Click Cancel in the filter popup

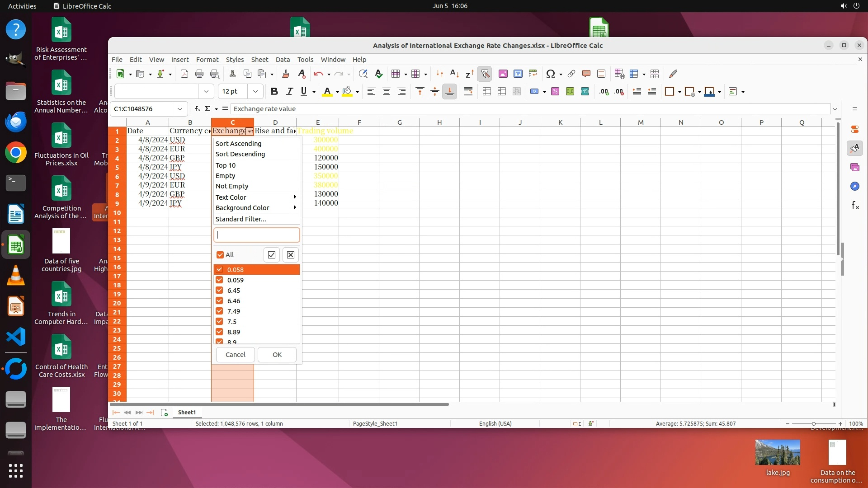pyautogui.click(x=235, y=355)
